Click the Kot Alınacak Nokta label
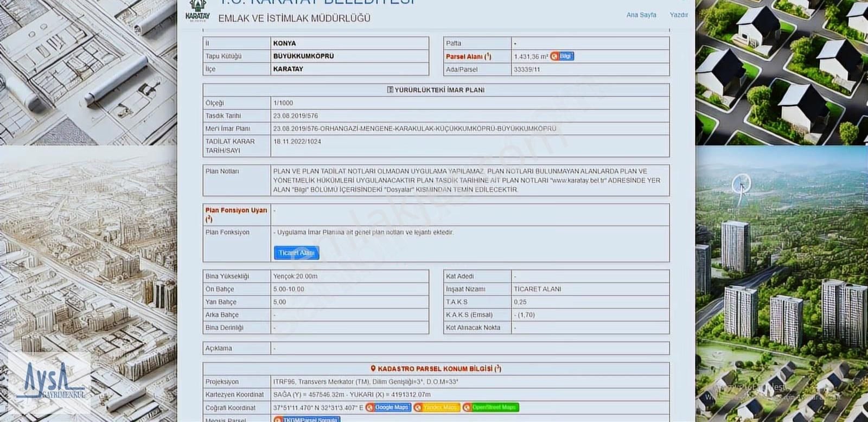 point(473,328)
